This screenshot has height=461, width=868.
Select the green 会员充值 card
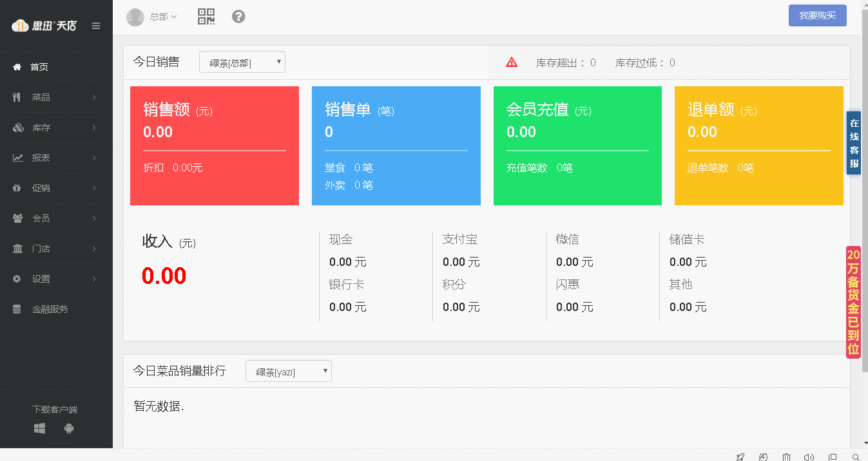pos(577,146)
